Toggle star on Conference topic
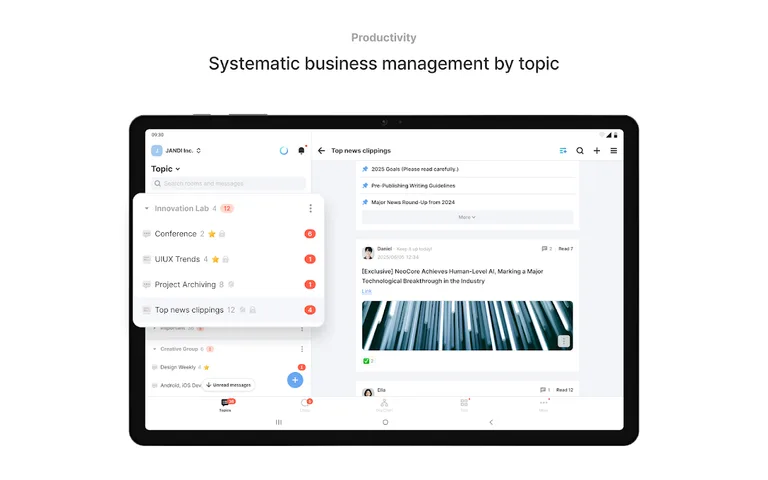Screen dimensions: 768x480 (x=212, y=234)
